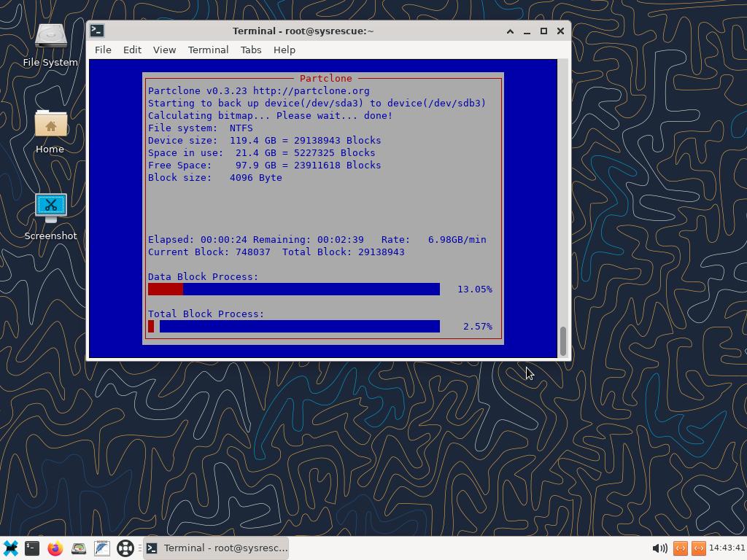Open the Home folder desktop icon
This screenshot has width=747, height=560.
(50, 130)
